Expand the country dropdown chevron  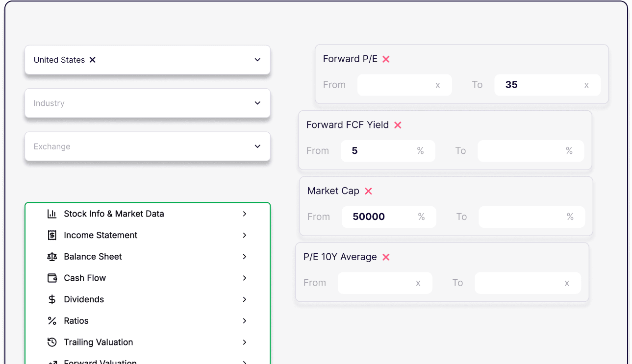click(x=257, y=60)
